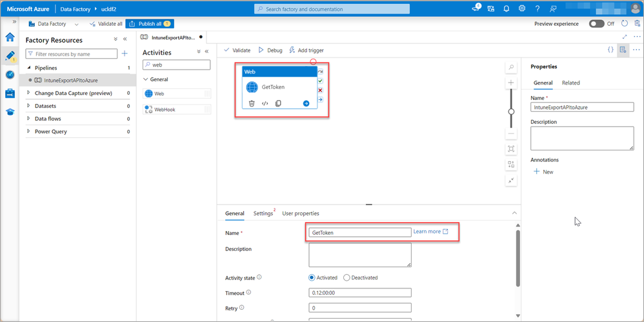Focus the Search factory and documentation box
The image size is (644, 322).
coord(332,8)
